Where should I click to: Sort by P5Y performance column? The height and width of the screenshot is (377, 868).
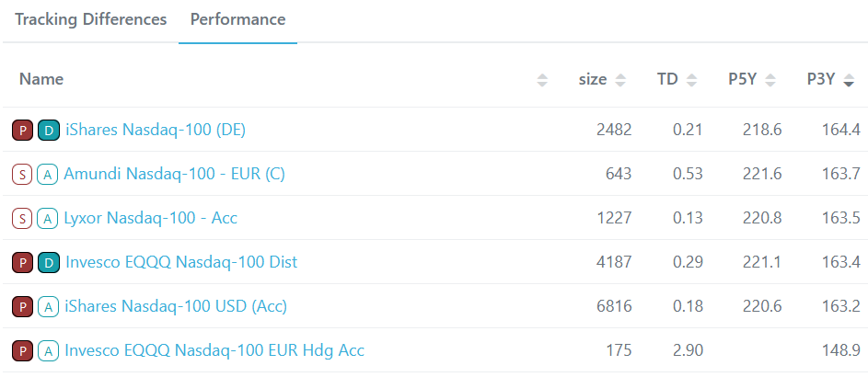click(x=770, y=80)
